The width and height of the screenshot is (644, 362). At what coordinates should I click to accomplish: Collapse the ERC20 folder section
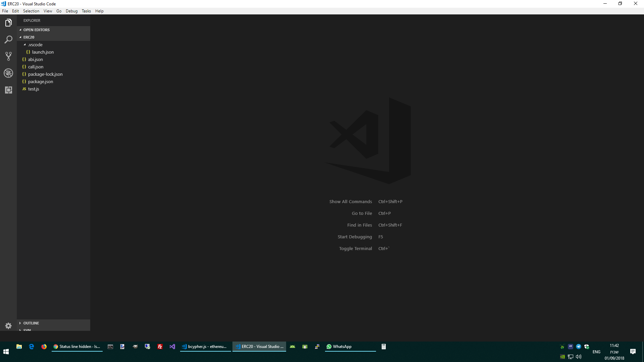54,37
